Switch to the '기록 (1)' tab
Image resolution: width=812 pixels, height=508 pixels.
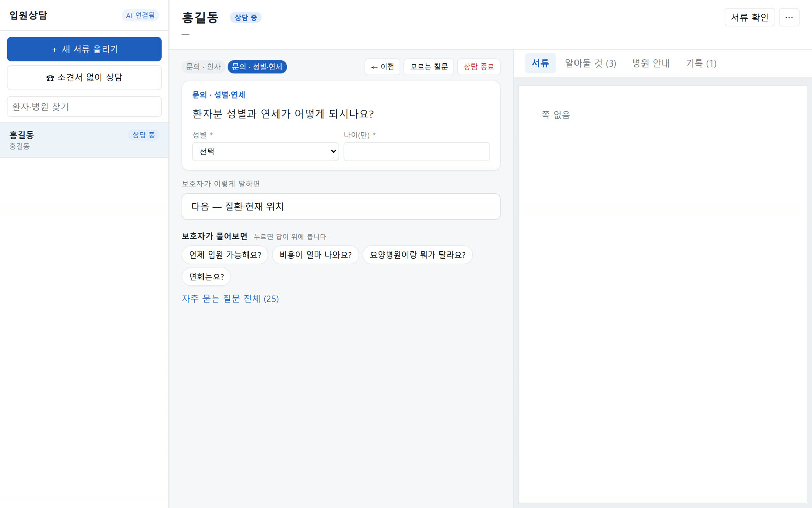(701, 63)
